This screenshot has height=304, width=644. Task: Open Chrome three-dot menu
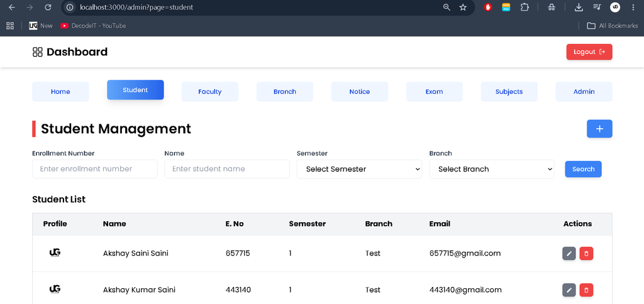tap(633, 7)
